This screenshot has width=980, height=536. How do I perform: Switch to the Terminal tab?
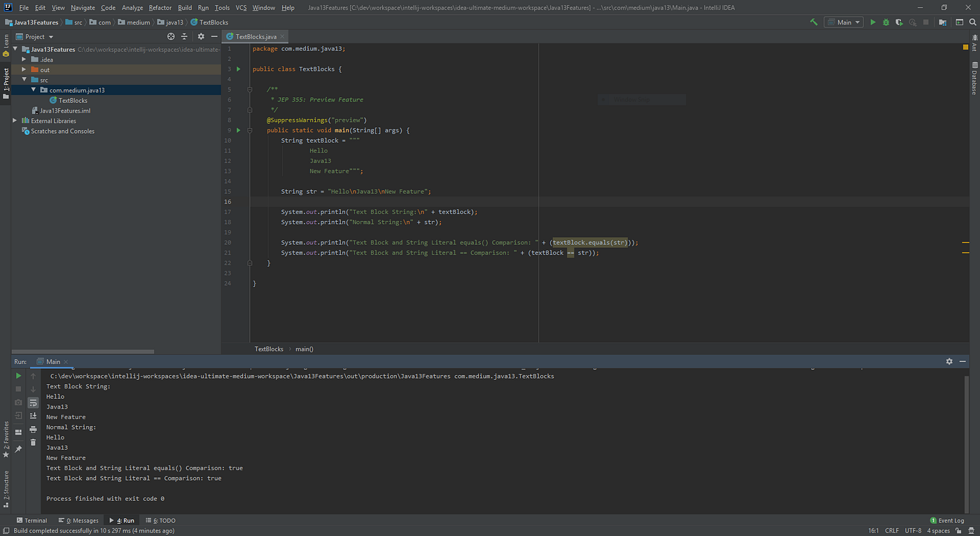(x=32, y=520)
